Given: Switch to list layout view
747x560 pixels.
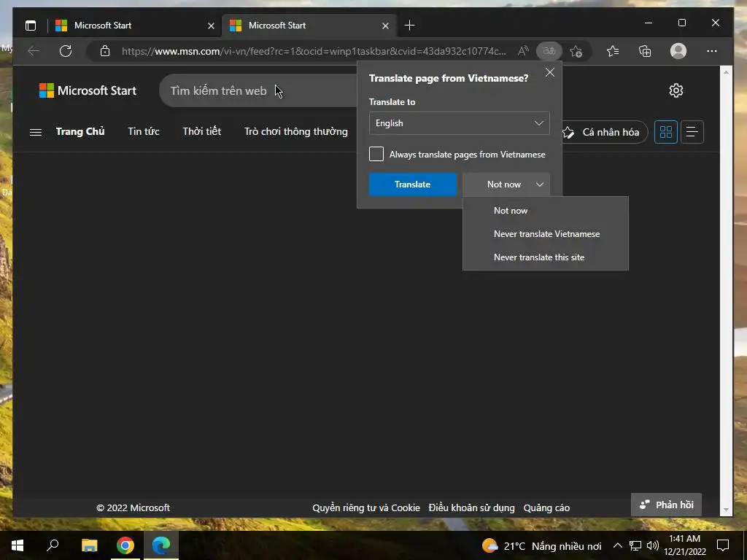Looking at the screenshot, I should click(x=692, y=132).
